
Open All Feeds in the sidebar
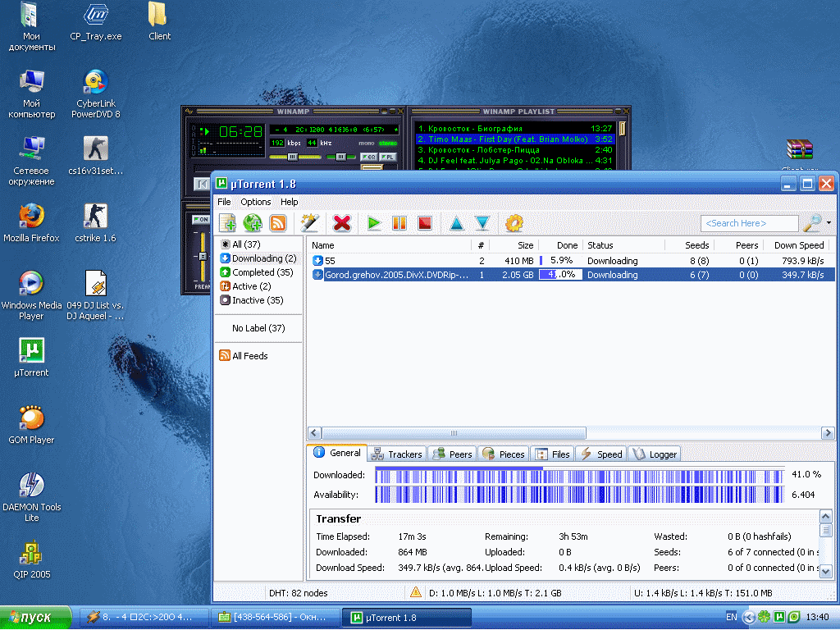(x=243, y=356)
